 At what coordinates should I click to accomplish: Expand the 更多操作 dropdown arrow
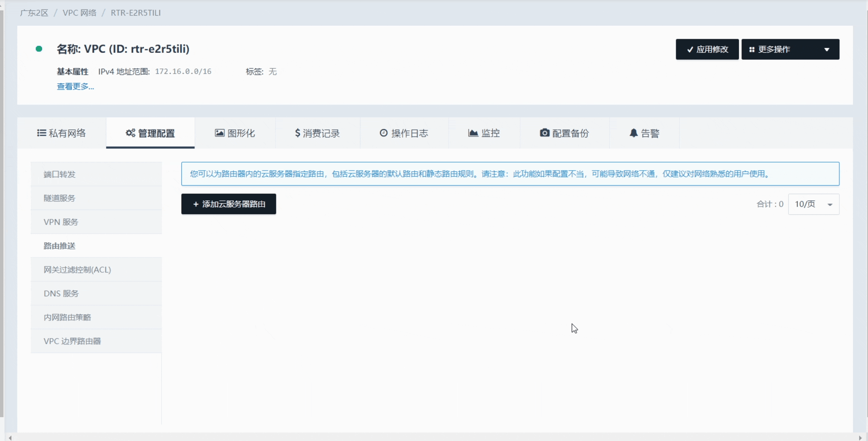(x=828, y=49)
